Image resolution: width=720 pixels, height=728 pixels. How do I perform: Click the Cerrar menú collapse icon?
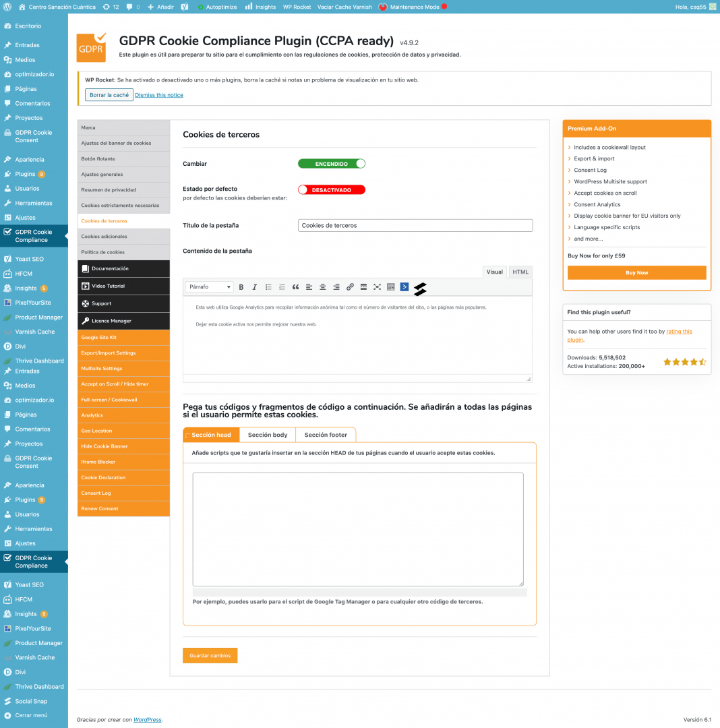coord(7,715)
